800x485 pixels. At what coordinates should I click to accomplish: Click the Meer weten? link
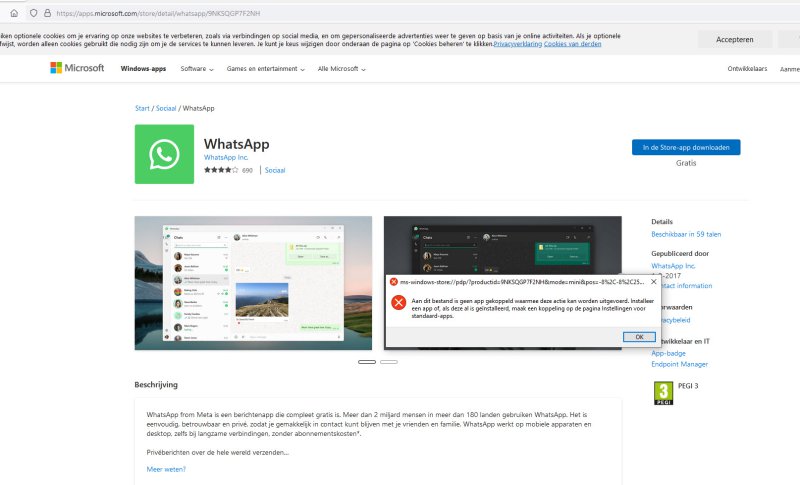(166, 469)
